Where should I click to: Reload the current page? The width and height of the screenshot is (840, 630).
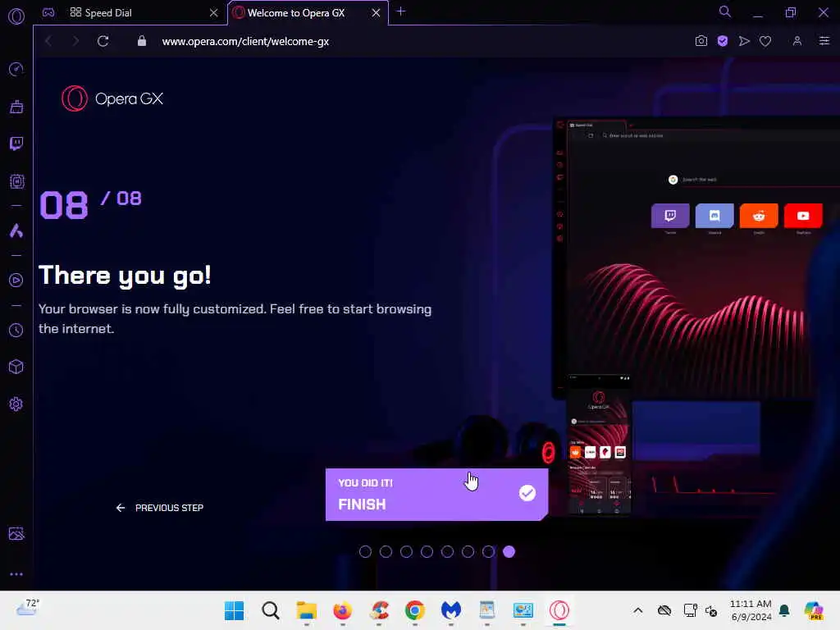(103, 41)
